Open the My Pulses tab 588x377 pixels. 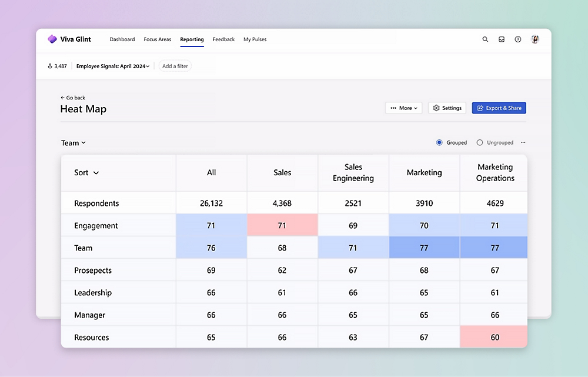[255, 39]
